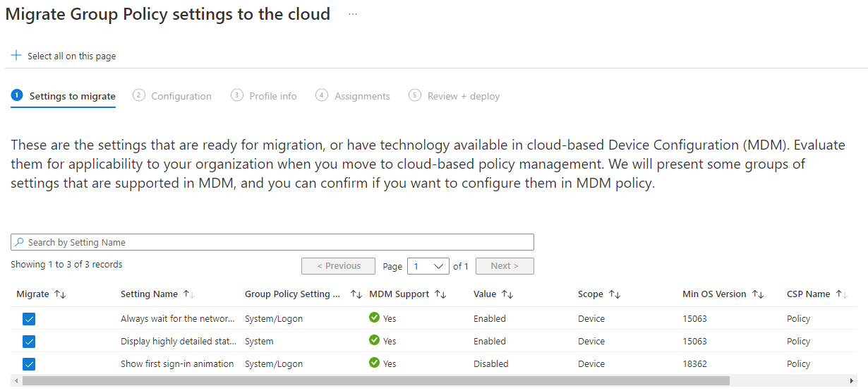Sort by Value column arrows
868x391 pixels.
[x=507, y=294]
